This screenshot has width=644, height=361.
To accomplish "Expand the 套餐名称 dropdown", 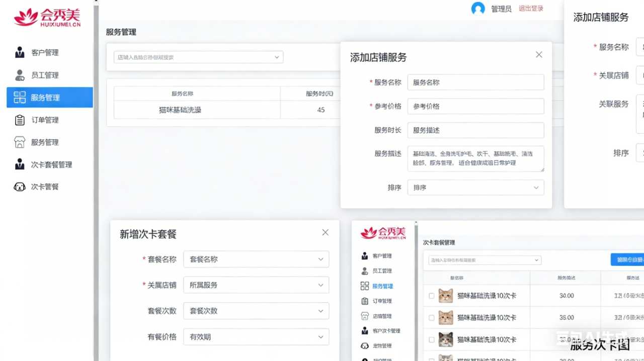I will coord(256,259).
